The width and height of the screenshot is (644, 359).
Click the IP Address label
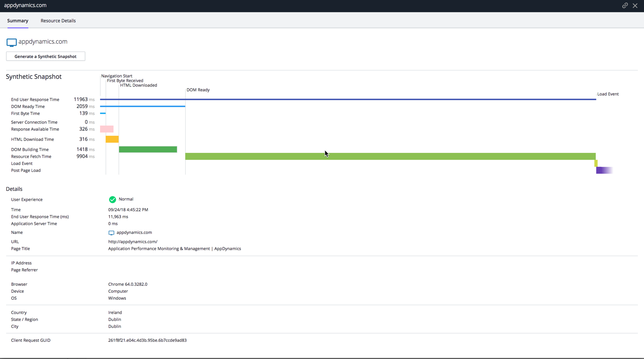point(21,263)
